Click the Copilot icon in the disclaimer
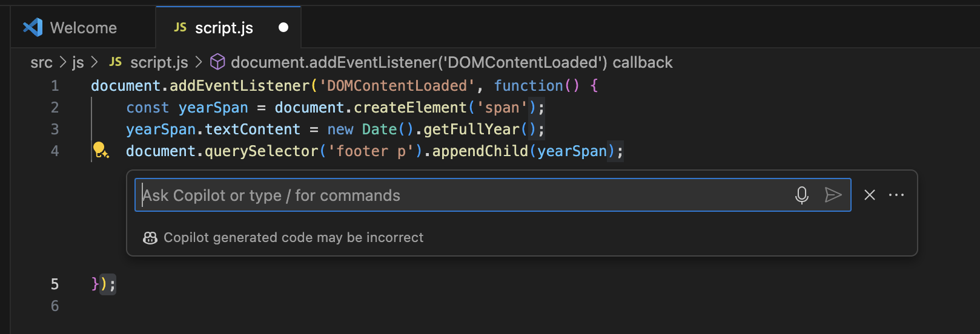980x334 pixels. [150, 238]
